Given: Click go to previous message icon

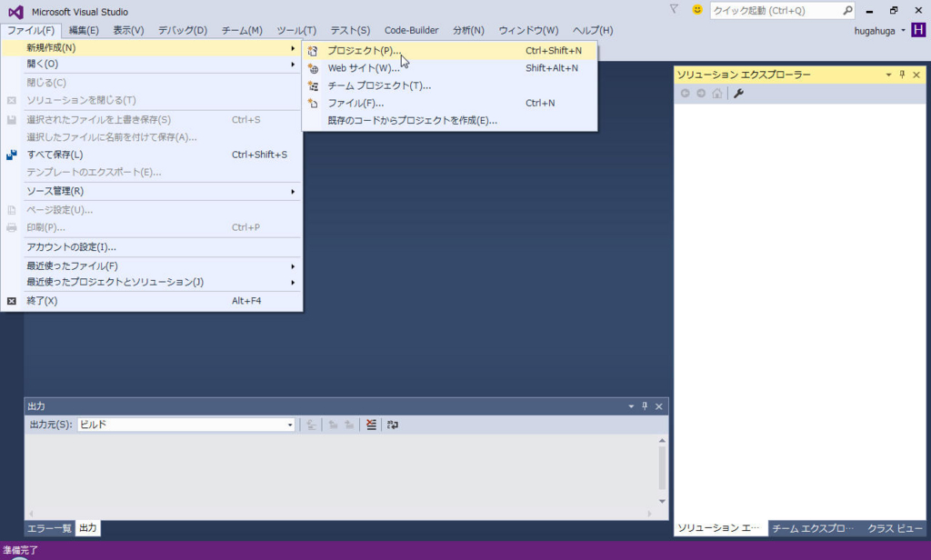Looking at the screenshot, I should (333, 425).
